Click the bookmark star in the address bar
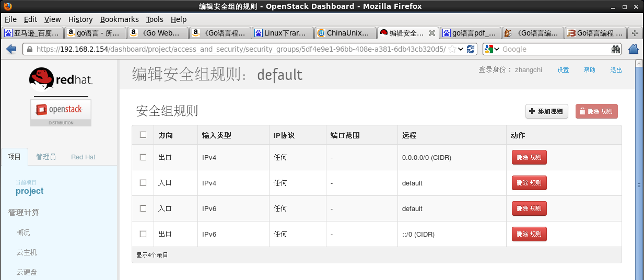Image resolution: width=644 pixels, height=280 pixels. click(452, 49)
